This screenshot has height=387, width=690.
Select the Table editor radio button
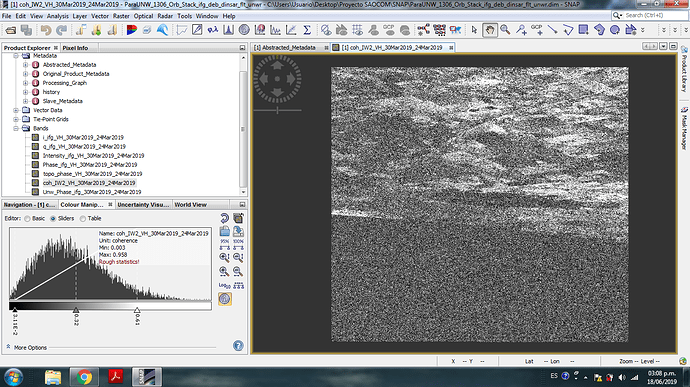[x=82, y=219]
